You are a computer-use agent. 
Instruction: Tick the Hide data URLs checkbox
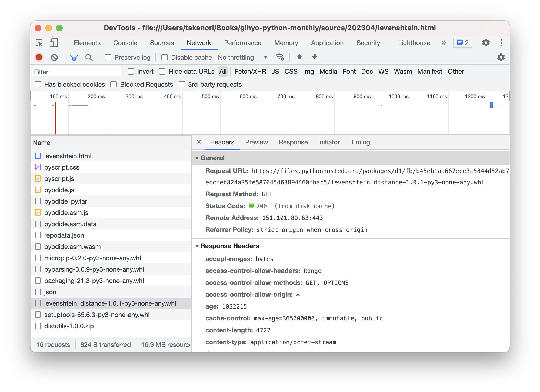click(162, 71)
